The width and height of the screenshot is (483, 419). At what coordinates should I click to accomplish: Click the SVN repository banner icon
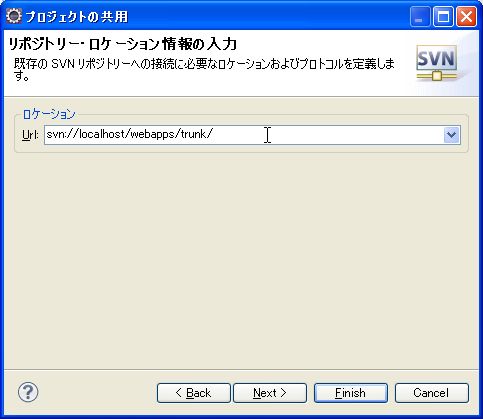pyautogui.click(x=436, y=63)
